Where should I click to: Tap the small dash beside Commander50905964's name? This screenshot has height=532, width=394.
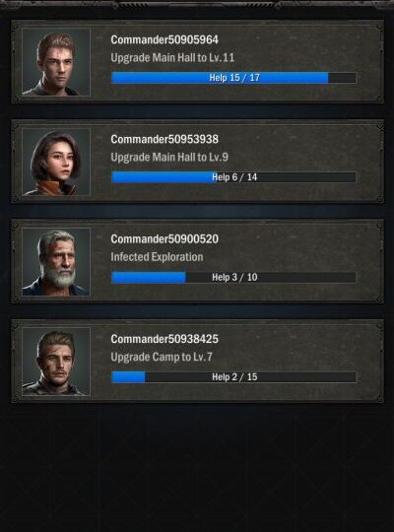(x=99, y=37)
